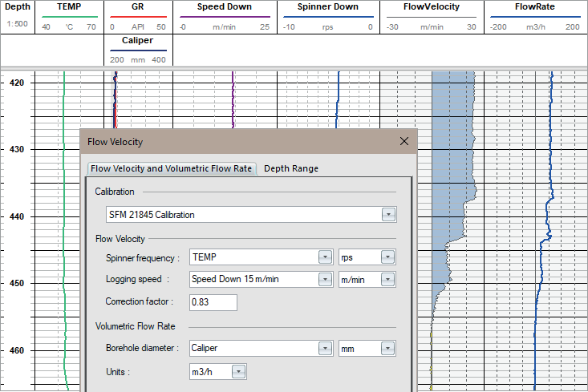This screenshot has height=392, width=588.
Task: Select Flow Velocity and Volumetric Flow Rate tab
Action: [x=172, y=168]
